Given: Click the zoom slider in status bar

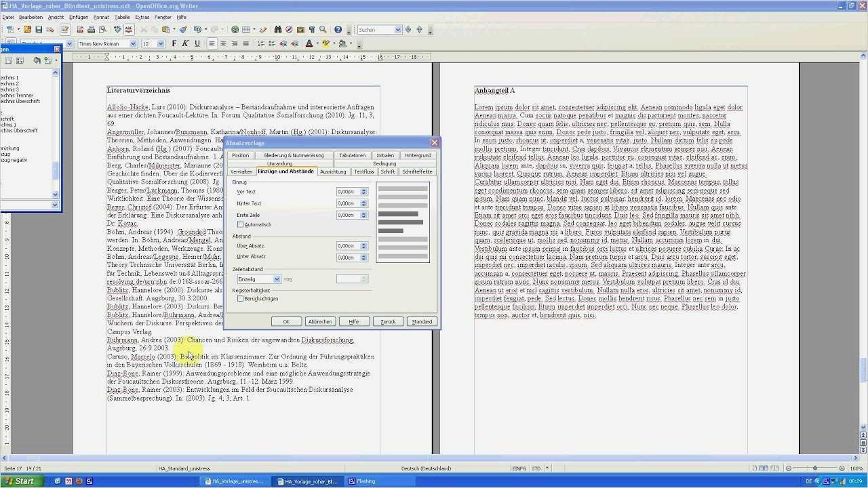Looking at the screenshot, I should click(814, 468).
